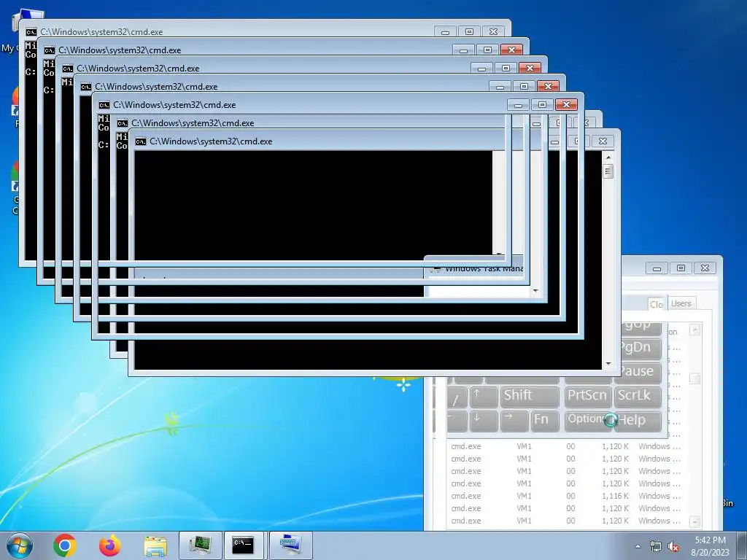
Task: Open Options on the On-Screen Keyboard
Action: (587, 421)
